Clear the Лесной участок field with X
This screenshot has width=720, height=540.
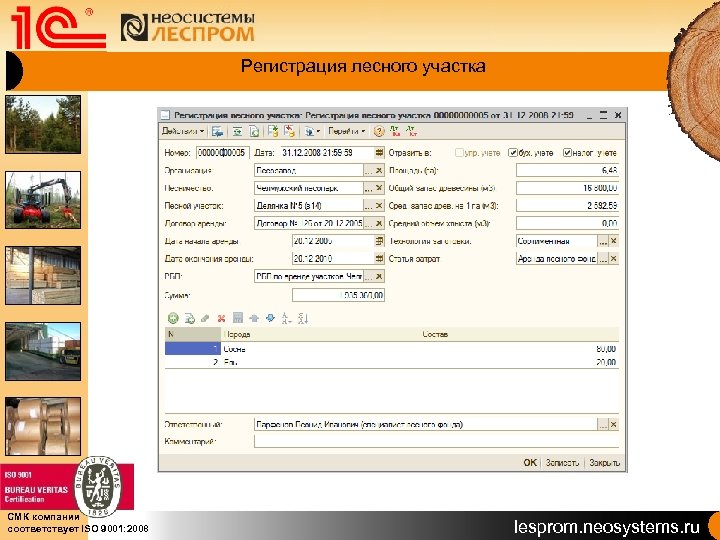pos(379,206)
